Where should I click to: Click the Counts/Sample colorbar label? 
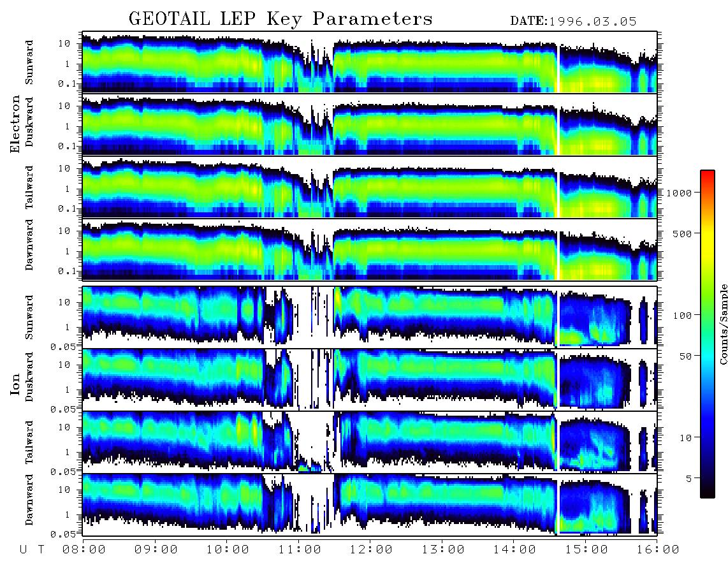723,324
